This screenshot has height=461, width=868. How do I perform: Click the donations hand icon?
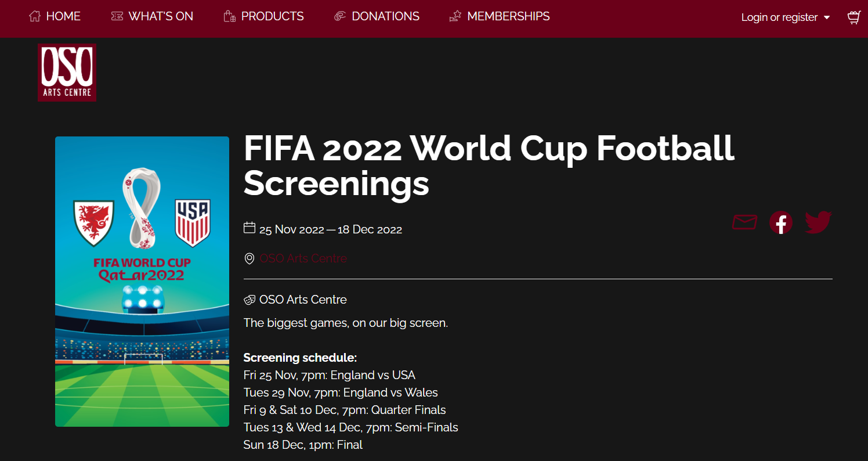(x=340, y=16)
